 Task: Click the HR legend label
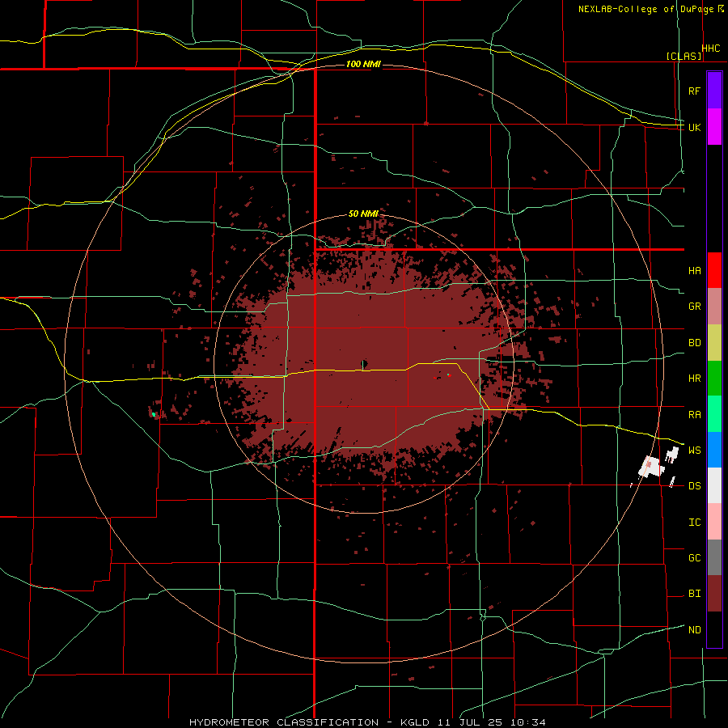pyautogui.click(x=695, y=379)
